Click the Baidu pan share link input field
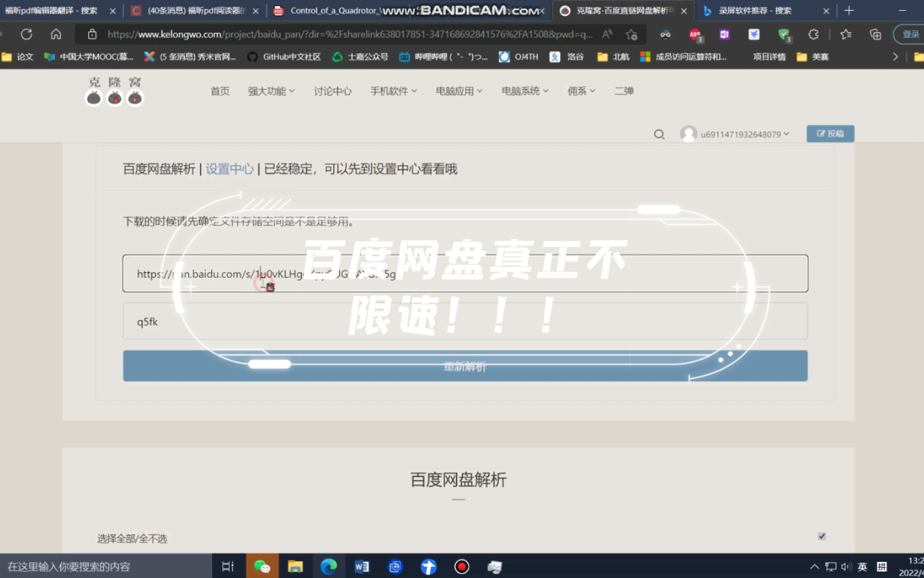Screen dimensions: 924x578 pyautogui.click(x=465, y=273)
